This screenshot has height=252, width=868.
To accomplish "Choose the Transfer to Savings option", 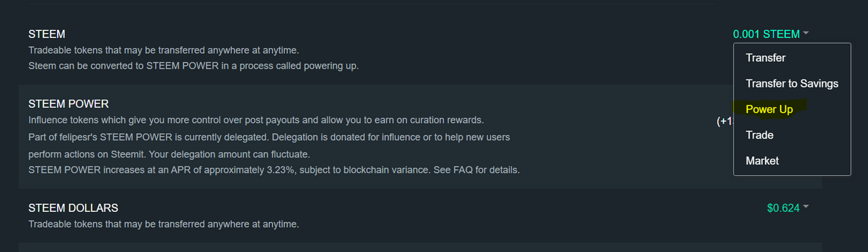I will point(792,84).
